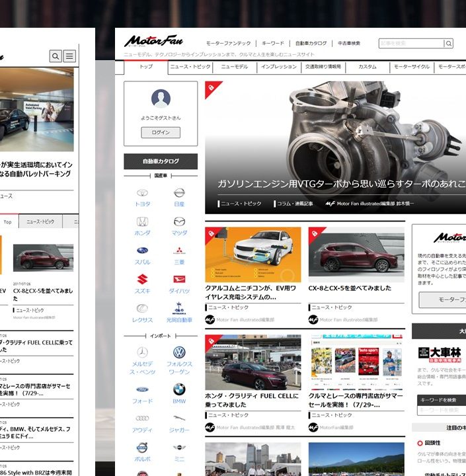Open キーワード header link
Viewport: 466px width, 476px height.
click(x=273, y=44)
